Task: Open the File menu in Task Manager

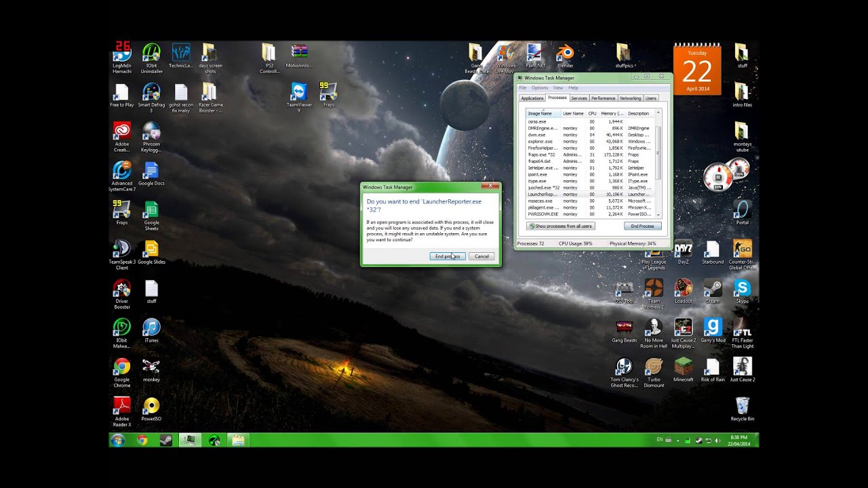Action: pos(523,87)
